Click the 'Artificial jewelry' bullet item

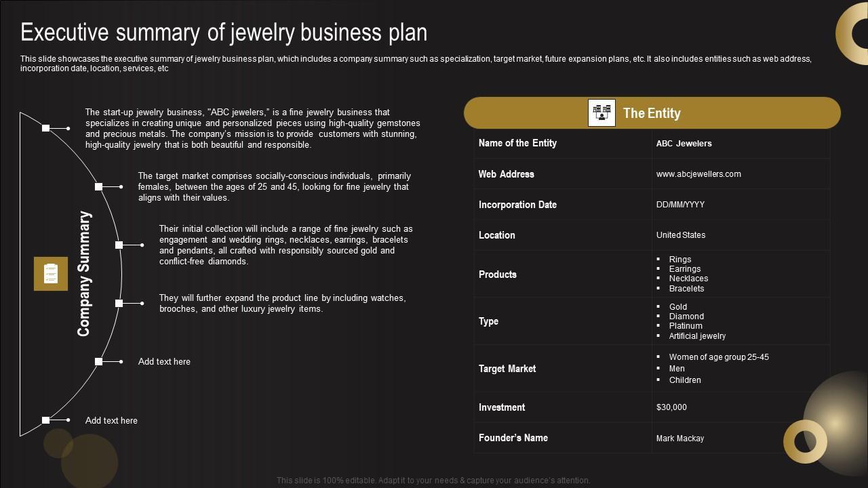(697, 336)
